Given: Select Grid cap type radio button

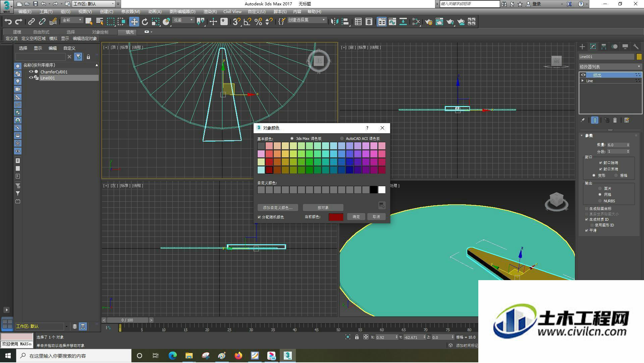Looking at the screenshot, I should 616,175.
